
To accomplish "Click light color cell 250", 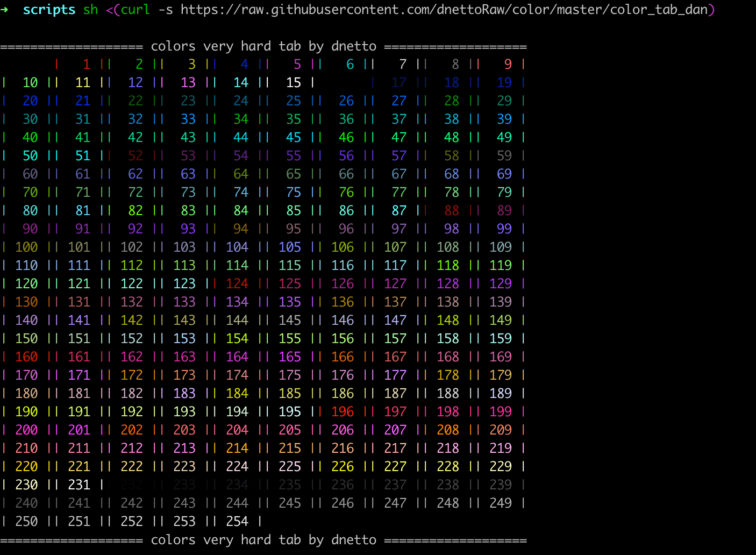I will [x=26, y=522].
